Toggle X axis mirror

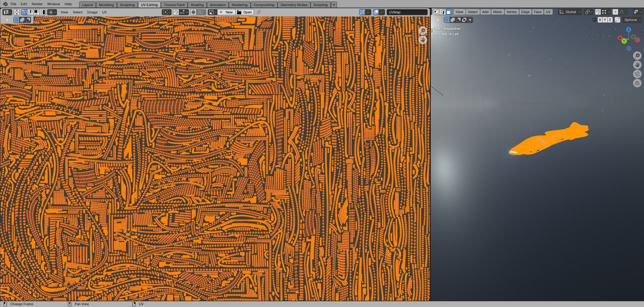click(x=600, y=20)
